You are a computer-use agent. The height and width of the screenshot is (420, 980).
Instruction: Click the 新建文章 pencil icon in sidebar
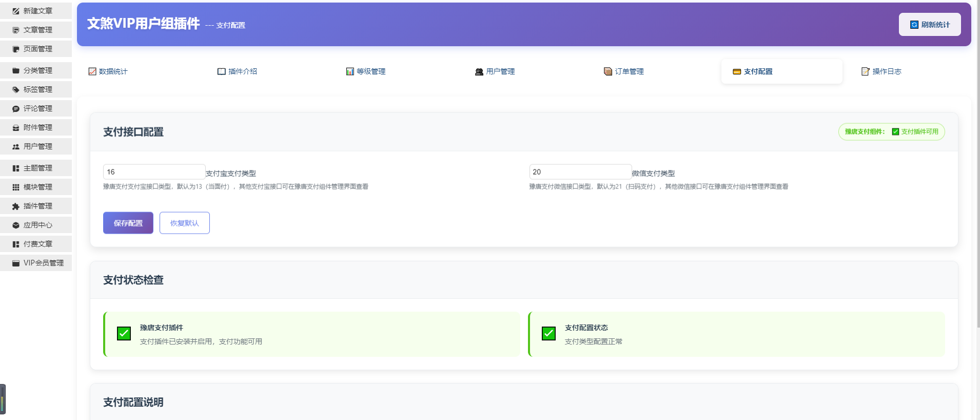click(16, 11)
